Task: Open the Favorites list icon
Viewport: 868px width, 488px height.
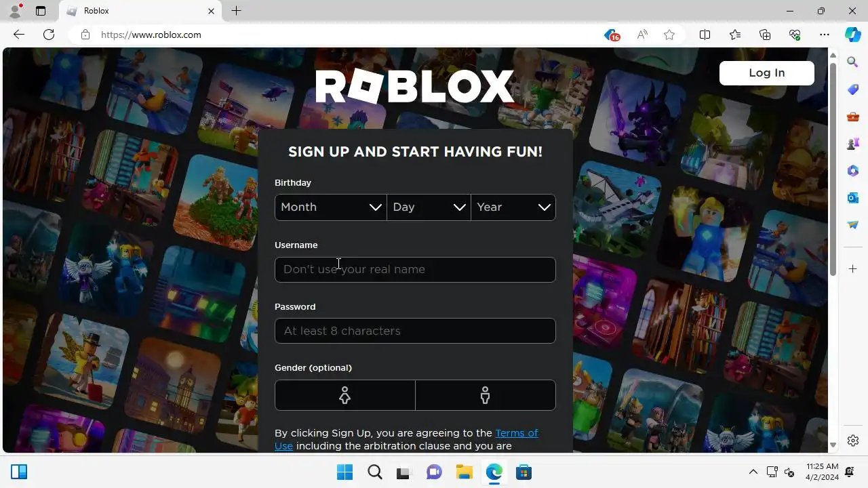Action: tap(735, 35)
